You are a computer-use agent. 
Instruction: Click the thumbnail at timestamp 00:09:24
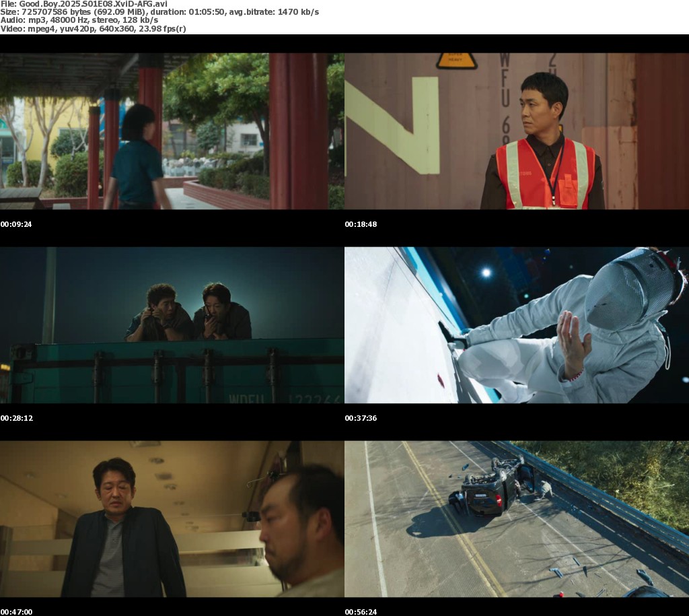(x=172, y=131)
